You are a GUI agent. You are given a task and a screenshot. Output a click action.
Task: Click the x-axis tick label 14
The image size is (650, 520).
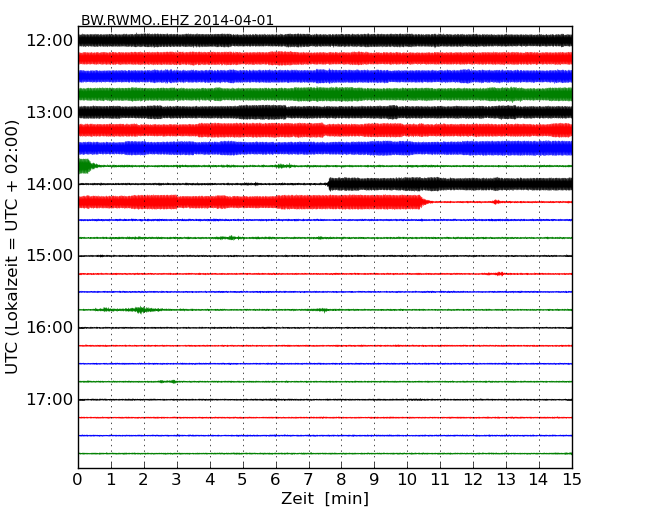pyautogui.click(x=539, y=480)
